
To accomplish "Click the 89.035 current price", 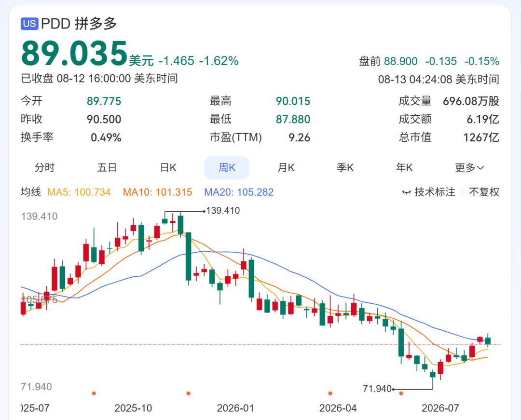I will (x=74, y=53).
